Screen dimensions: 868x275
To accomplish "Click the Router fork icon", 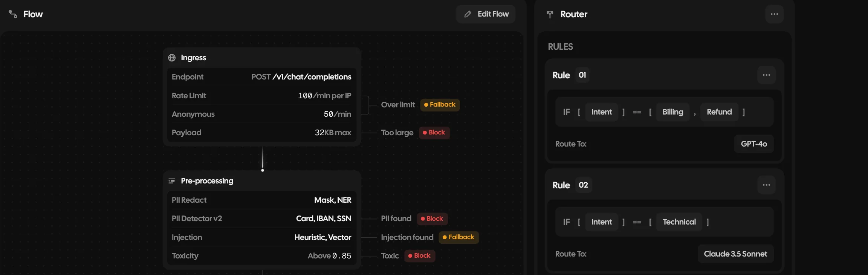I will pyautogui.click(x=550, y=14).
